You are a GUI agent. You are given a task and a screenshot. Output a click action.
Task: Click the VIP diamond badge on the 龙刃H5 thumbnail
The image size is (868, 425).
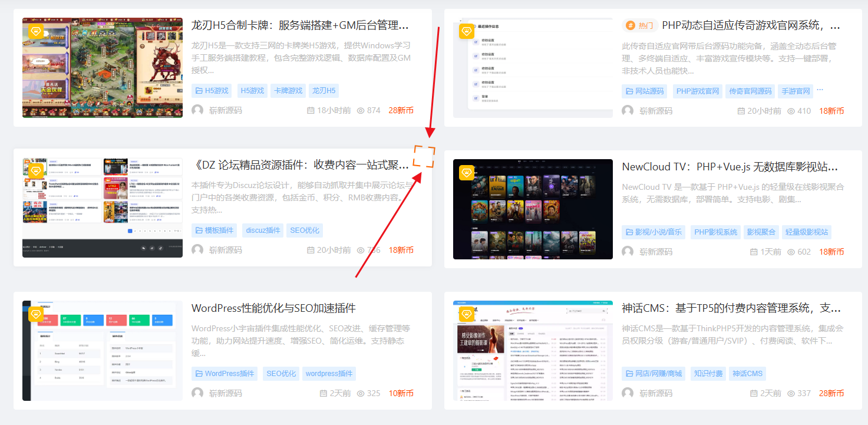(x=36, y=31)
